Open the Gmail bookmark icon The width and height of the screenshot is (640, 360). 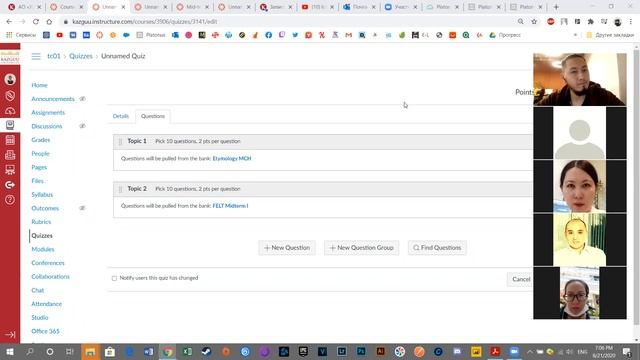[x=348, y=35]
